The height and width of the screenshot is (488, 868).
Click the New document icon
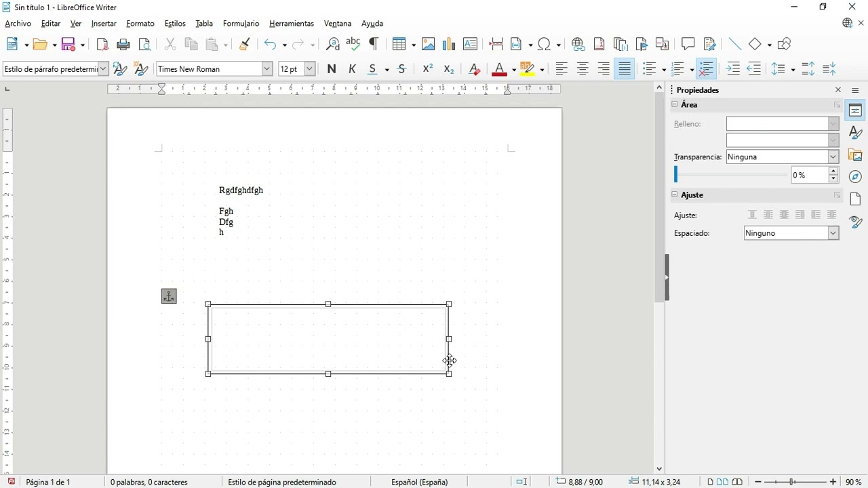[12, 45]
